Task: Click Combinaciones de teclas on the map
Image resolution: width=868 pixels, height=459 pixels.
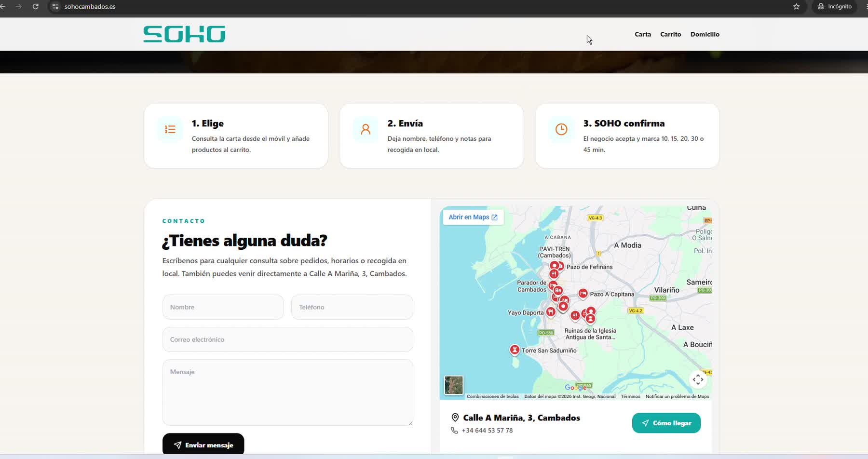Action: [x=493, y=396]
